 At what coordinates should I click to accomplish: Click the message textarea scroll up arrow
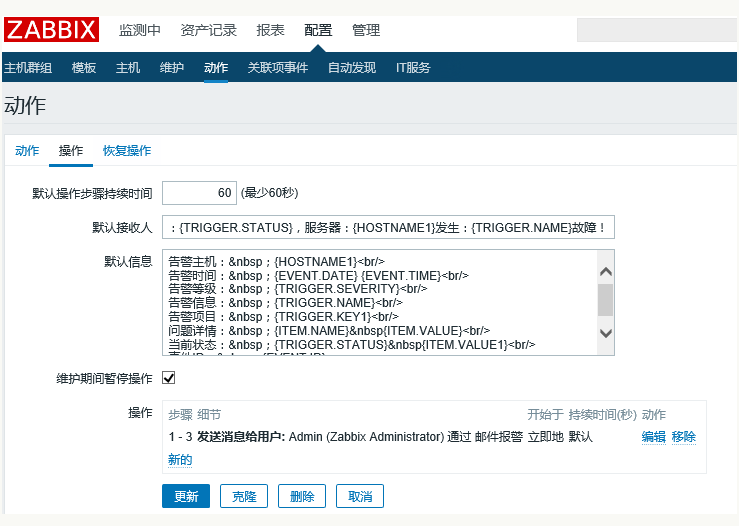click(606, 271)
